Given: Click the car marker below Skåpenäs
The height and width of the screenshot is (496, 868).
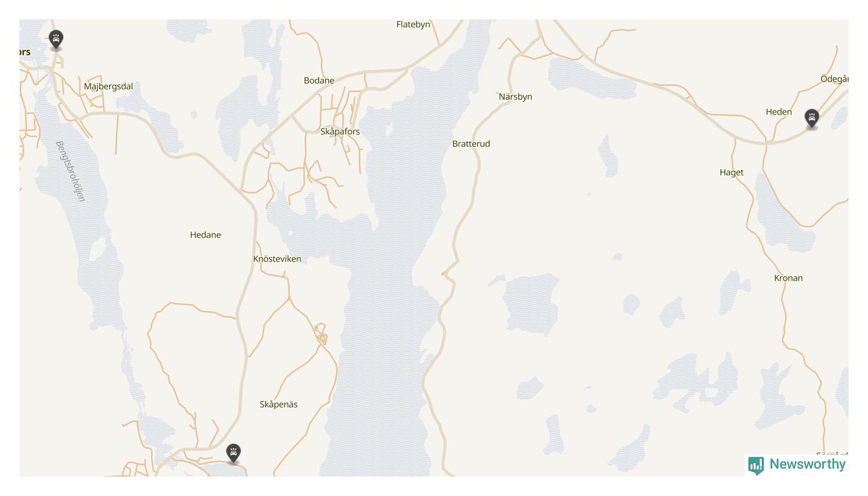Looking at the screenshot, I should point(233,453).
